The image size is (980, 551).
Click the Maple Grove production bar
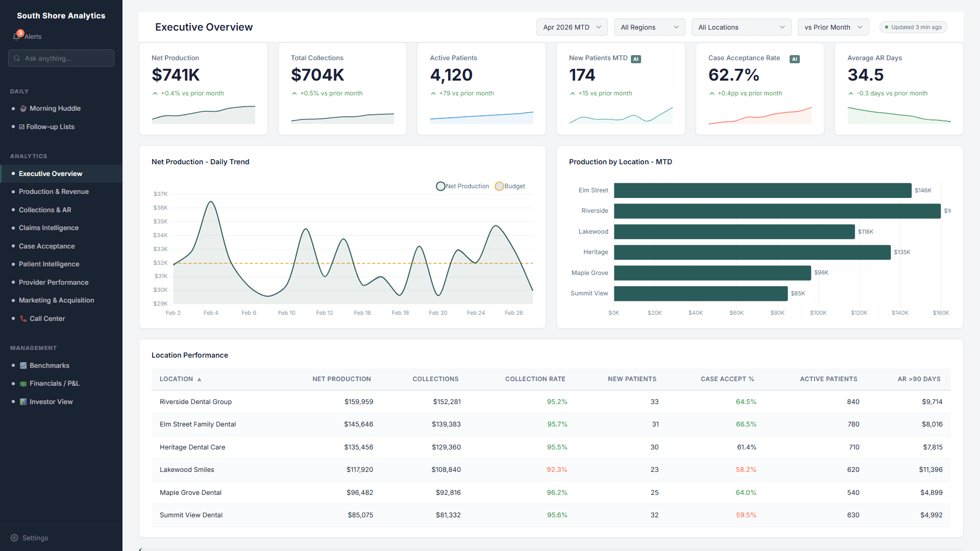tap(713, 273)
